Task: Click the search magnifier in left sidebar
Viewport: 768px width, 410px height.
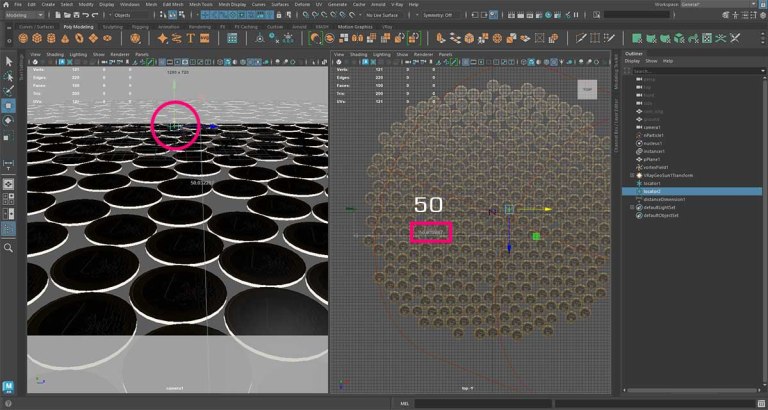Action: [x=8, y=248]
